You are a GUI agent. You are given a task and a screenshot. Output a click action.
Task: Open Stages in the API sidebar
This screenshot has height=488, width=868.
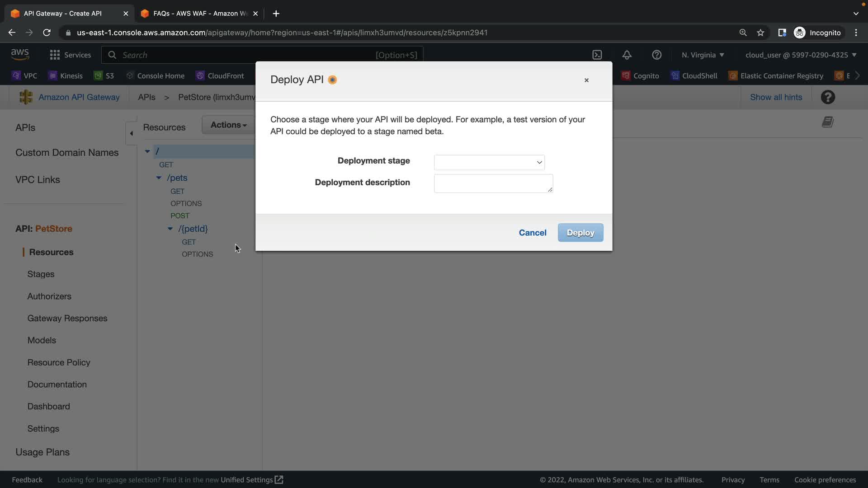41,274
